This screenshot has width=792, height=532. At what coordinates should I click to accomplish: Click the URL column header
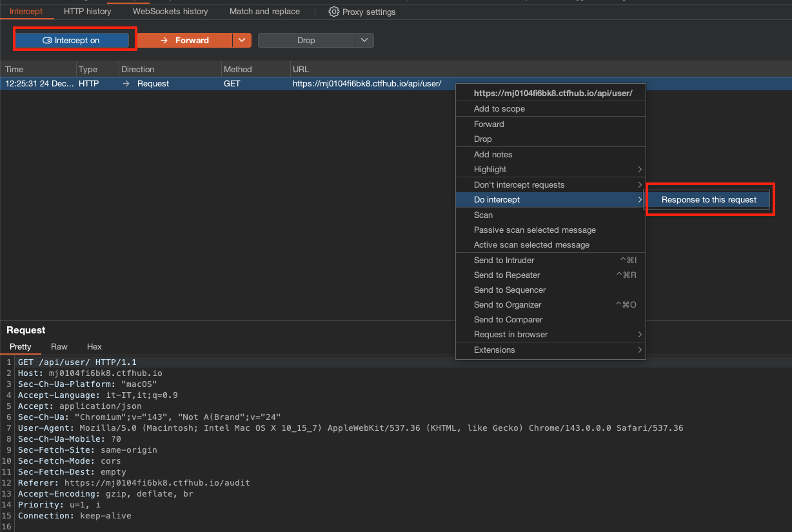click(x=301, y=69)
